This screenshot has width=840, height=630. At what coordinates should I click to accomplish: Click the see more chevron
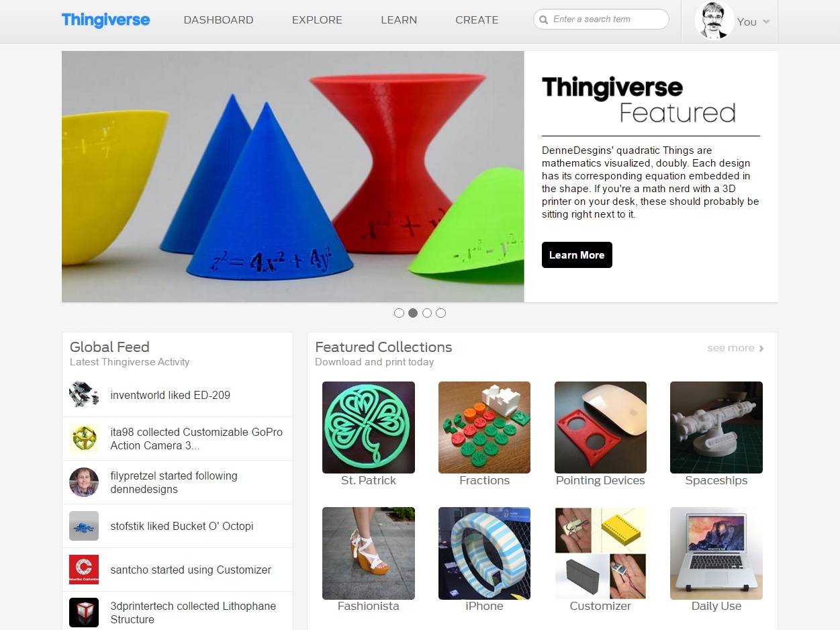coord(761,348)
